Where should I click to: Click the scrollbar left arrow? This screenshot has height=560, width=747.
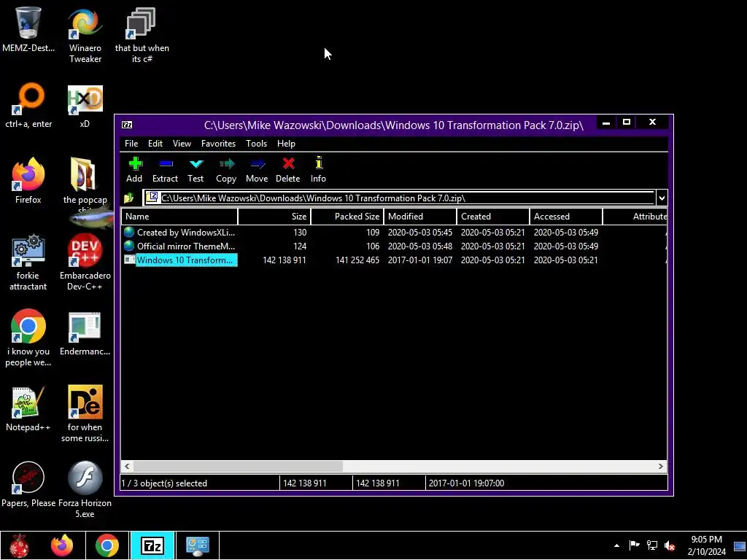pos(127,466)
